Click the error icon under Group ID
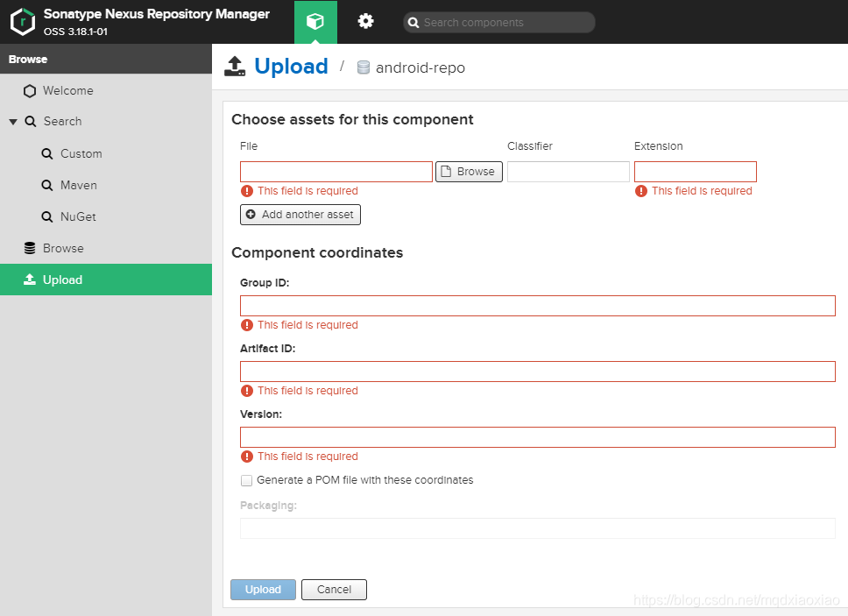 click(247, 325)
